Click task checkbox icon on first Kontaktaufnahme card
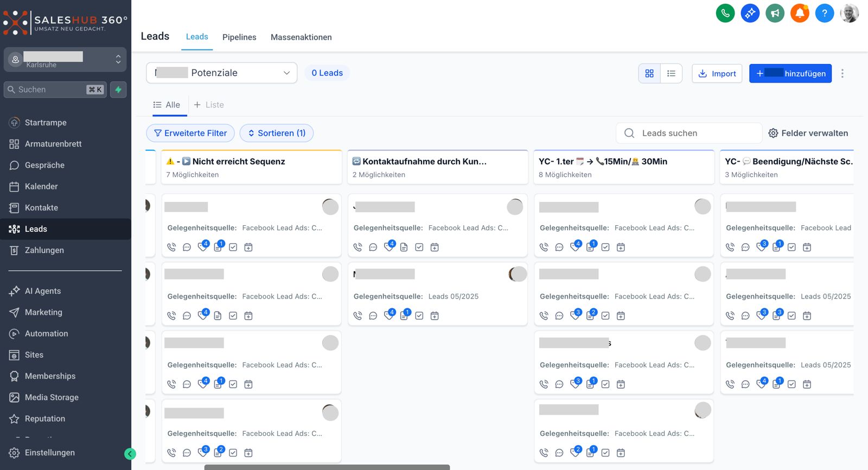Viewport: 868px width, 470px height. pyautogui.click(x=419, y=247)
